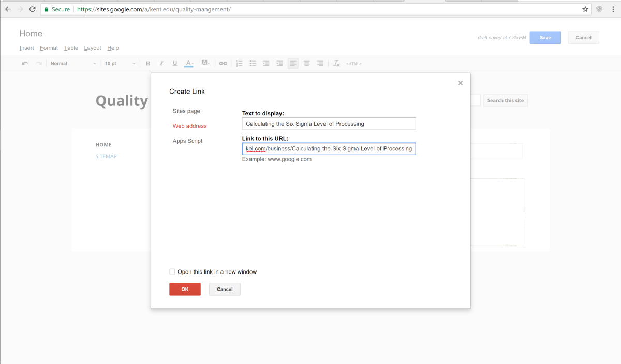This screenshot has width=621, height=364.
Task: Click the numbered list icon
Action: pyautogui.click(x=239, y=64)
